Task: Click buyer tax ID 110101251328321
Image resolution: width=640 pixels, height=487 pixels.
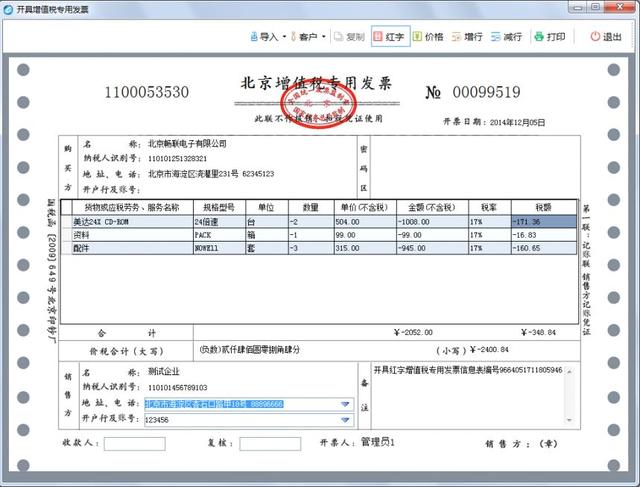Action: (x=177, y=158)
